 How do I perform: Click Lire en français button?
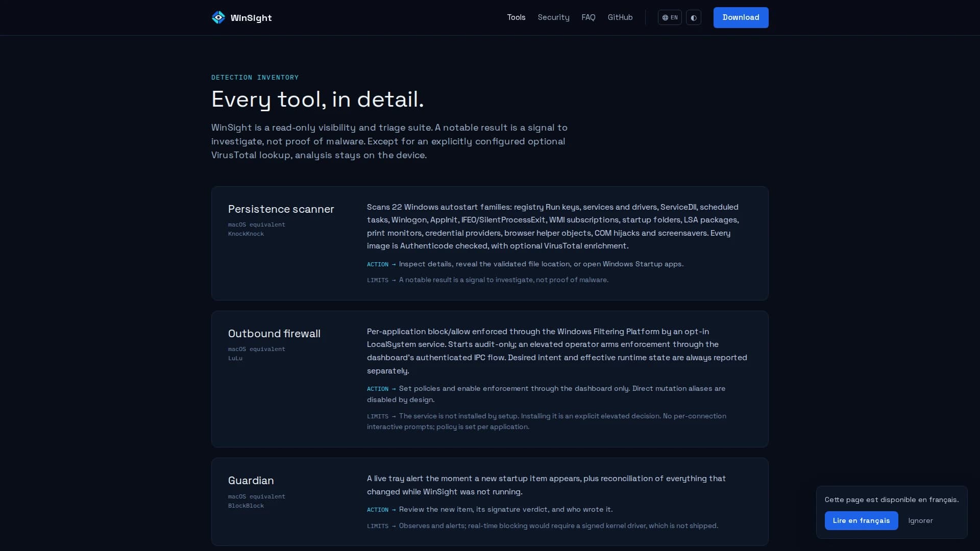pyautogui.click(x=862, y=520)
